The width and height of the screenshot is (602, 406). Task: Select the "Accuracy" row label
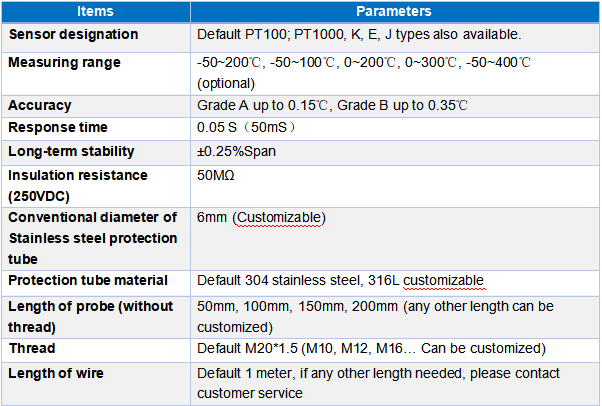click(x=40, y=105)
